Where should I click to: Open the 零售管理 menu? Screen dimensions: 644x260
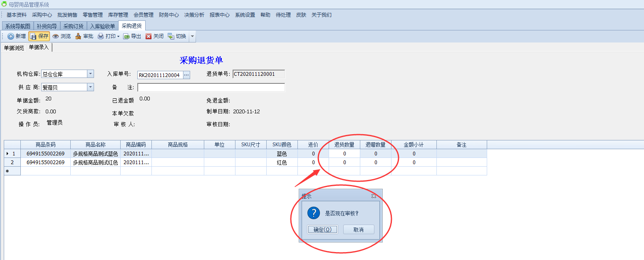(x=93, y=15)
